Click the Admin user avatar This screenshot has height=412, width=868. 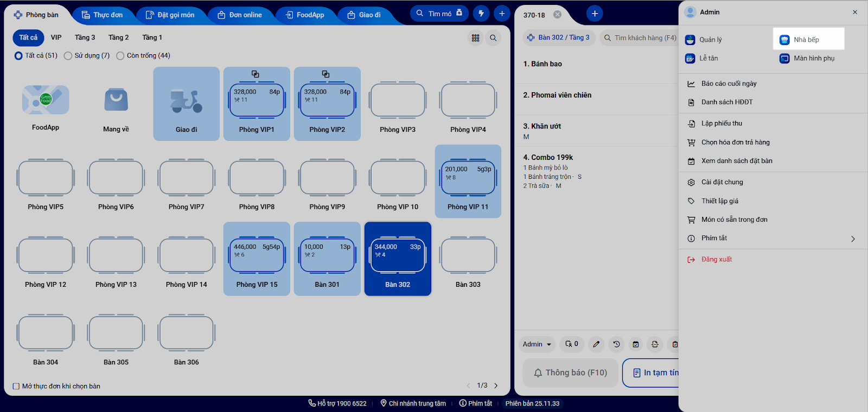(691, 12)
